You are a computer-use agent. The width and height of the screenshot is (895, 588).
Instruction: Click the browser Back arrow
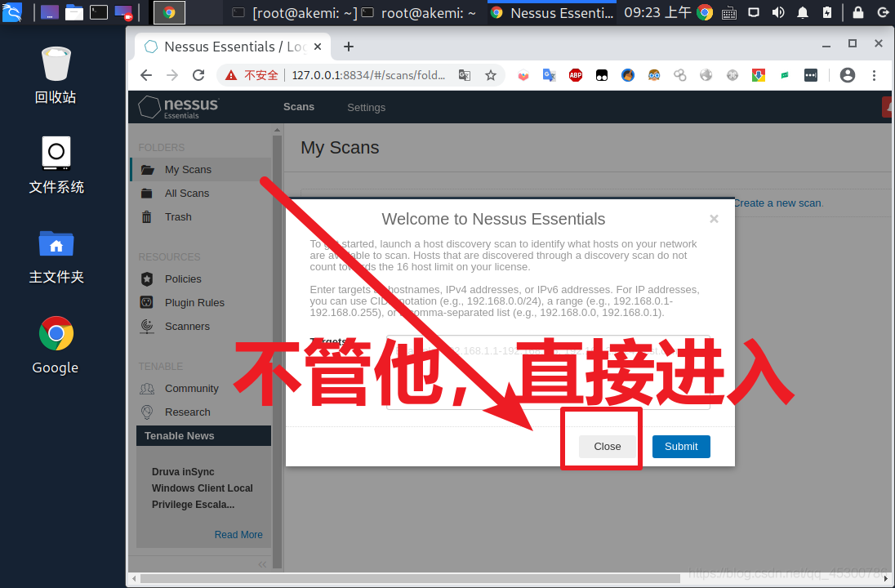(146, 75)
